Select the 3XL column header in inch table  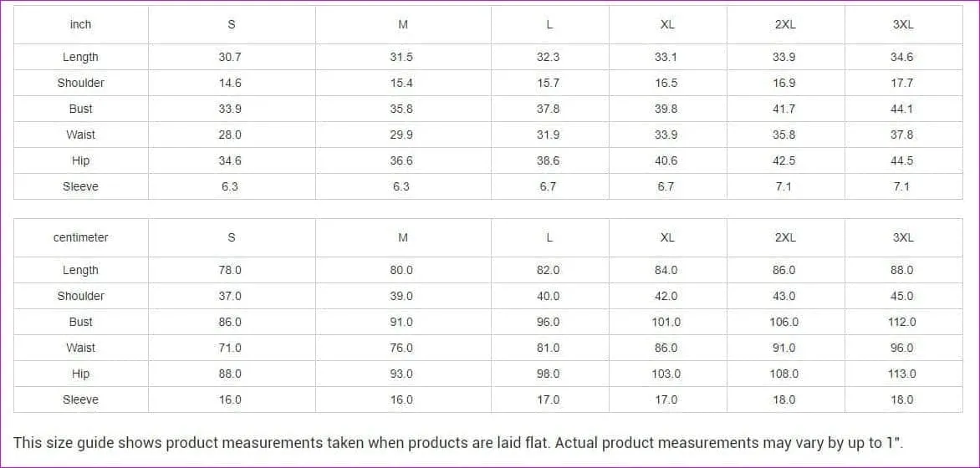(903, 24)
